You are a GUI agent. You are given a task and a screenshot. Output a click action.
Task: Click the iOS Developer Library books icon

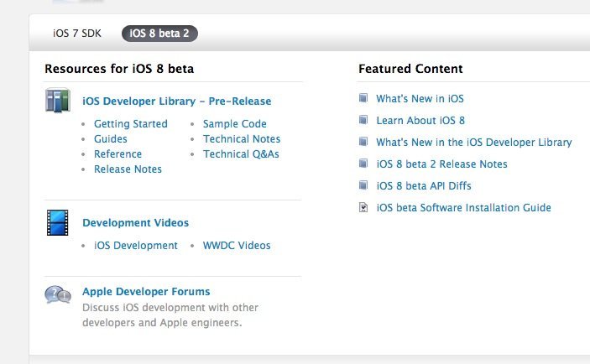pyautogui.click(x=58, y=100)
